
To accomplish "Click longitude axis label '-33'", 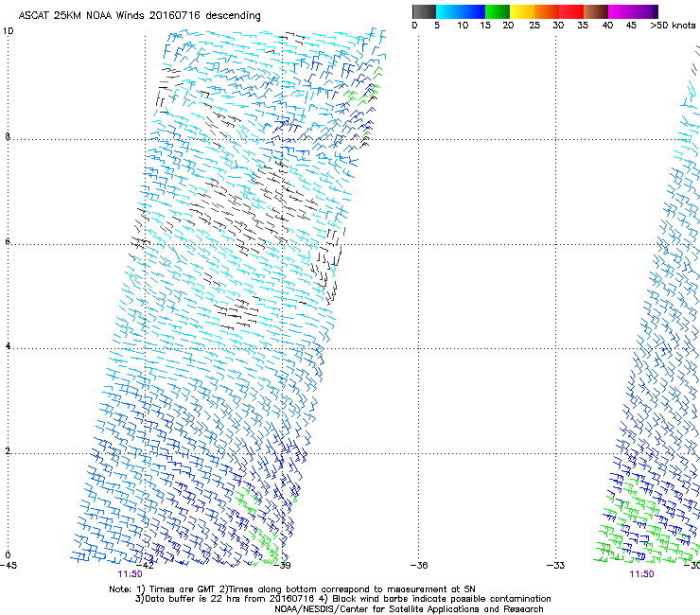I will (x=556, y=566).
